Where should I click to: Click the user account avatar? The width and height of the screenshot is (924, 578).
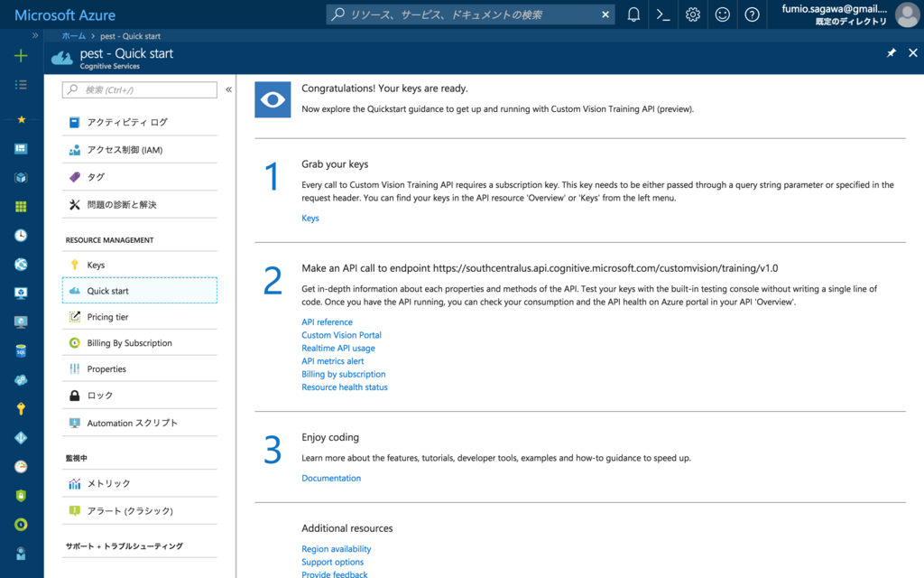907,14
